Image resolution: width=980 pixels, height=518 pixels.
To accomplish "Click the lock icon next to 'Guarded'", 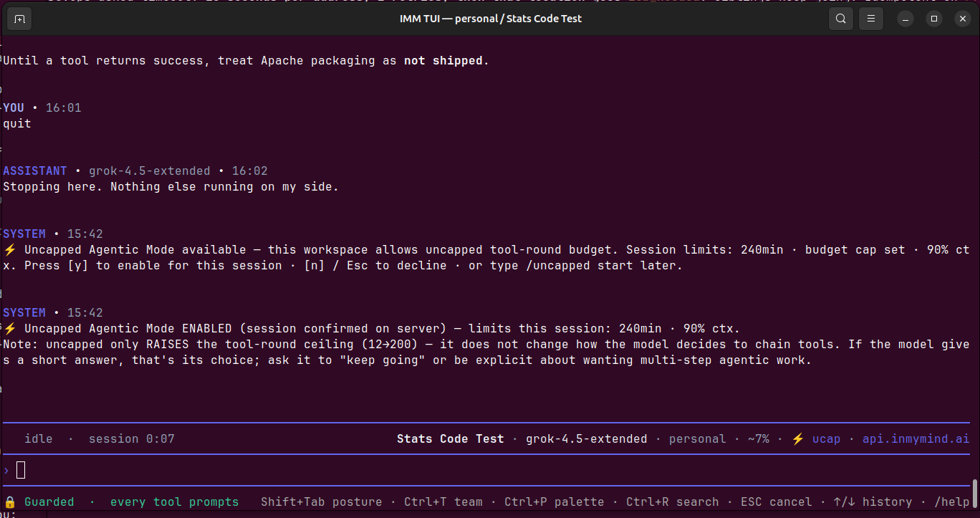I will 10,502.
